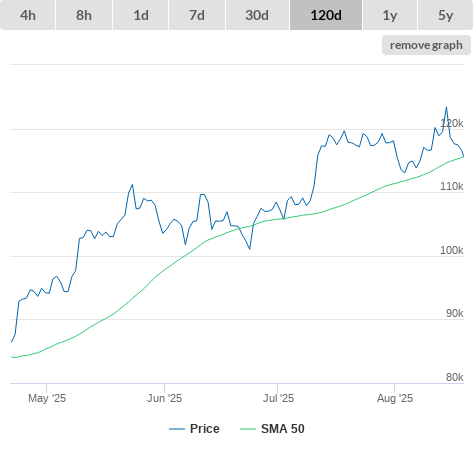The width and height of the screenshot is (474, 455).
Task: Click the Aug '25 axis label
Action: pyautogui.click(x=395, y=398)
